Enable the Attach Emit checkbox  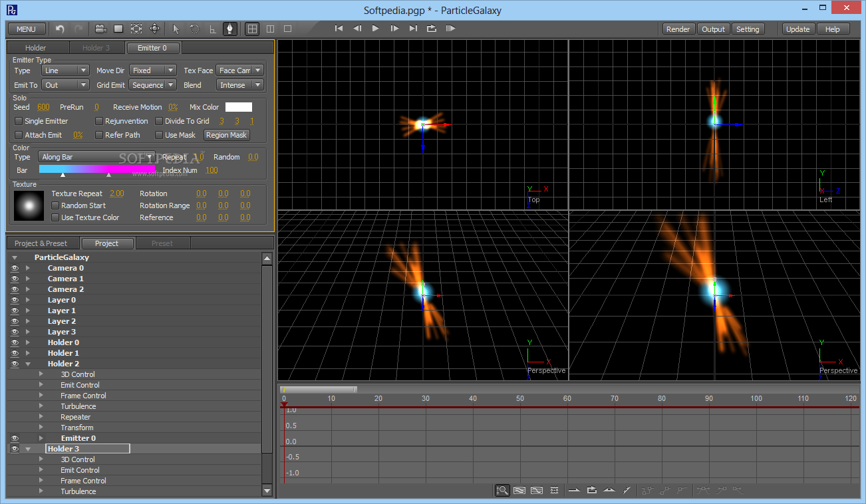click(19, 135)
